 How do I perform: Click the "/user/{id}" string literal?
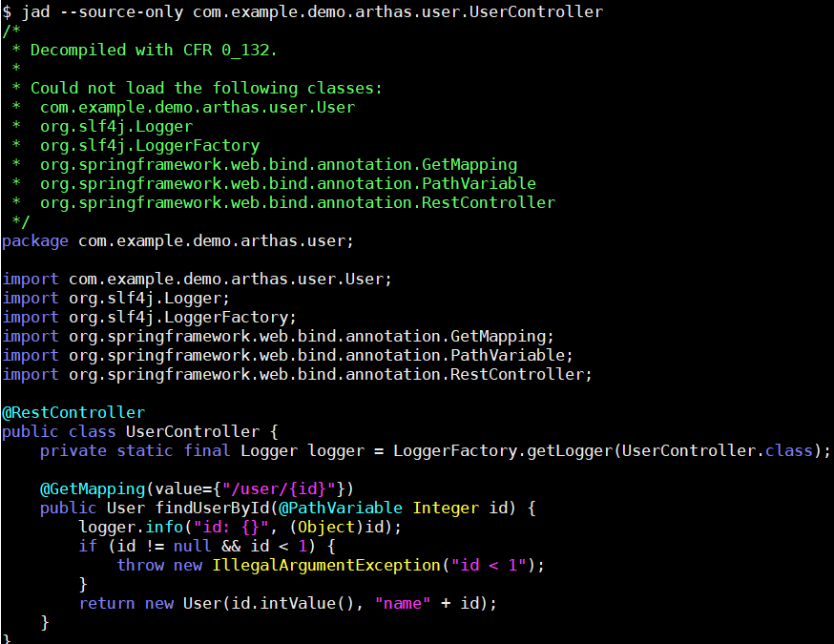pyautogui.click(x=279, y=489)
